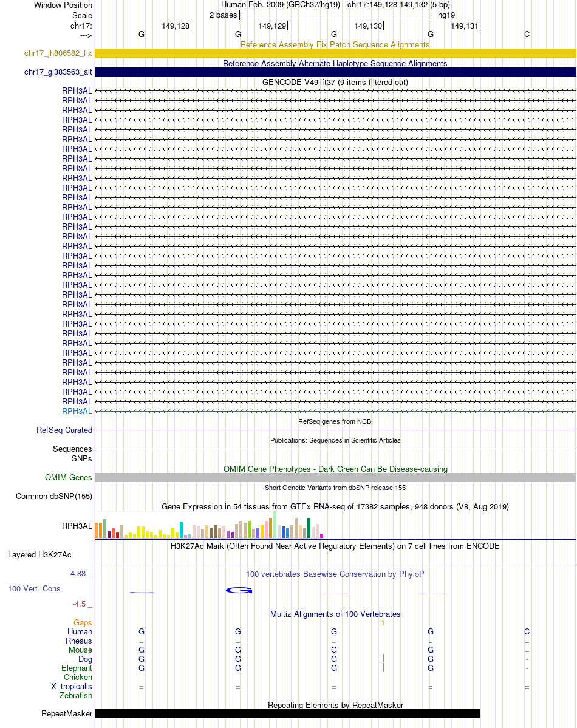
Task: Select the dark blue alternate haplotype bar
Action: (x=335, y=72)
